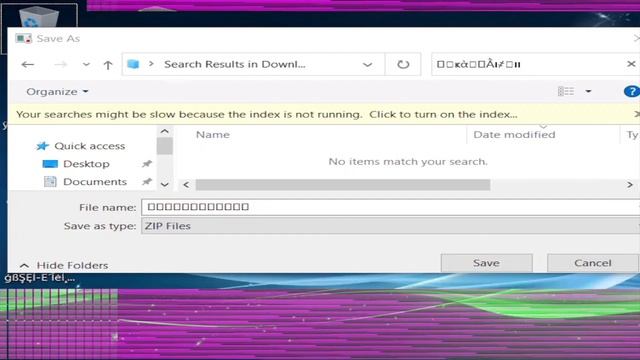Click the Save button
Screen dimensions: 640x360
pos(487,263)
